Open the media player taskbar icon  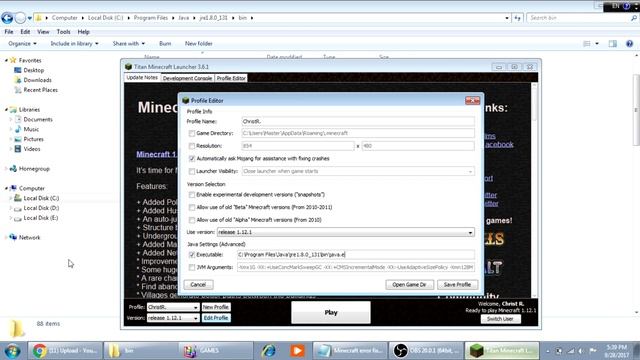click(297, 351)
